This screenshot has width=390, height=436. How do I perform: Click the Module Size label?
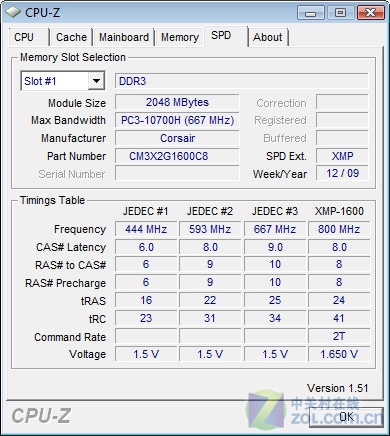[x=77, y=103]
